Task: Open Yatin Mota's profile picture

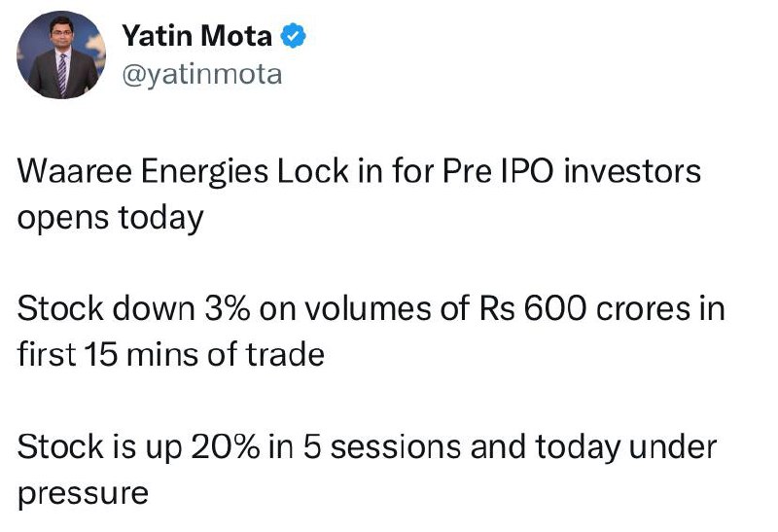Action: [x=61, y=54]
